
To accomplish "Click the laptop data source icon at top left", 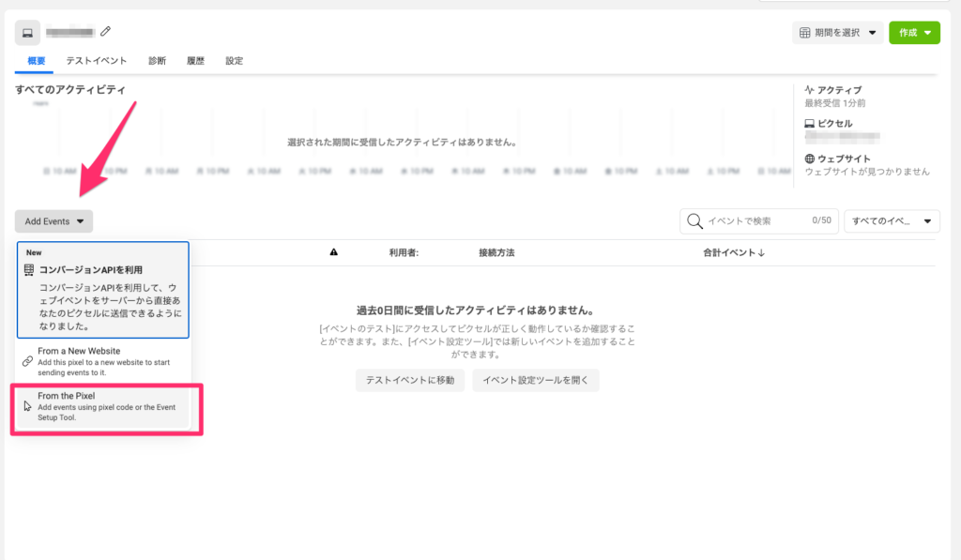I will (x=28, y=33).
